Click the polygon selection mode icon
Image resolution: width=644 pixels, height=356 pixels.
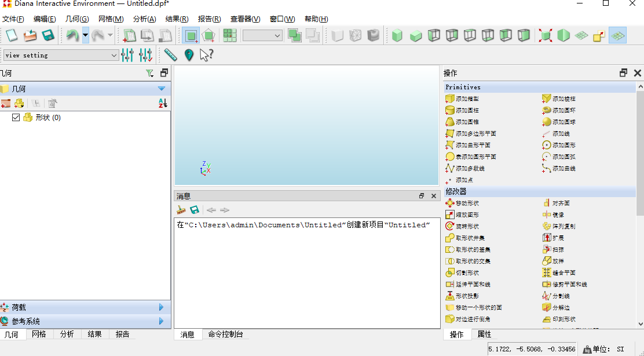tap(209, 36)
